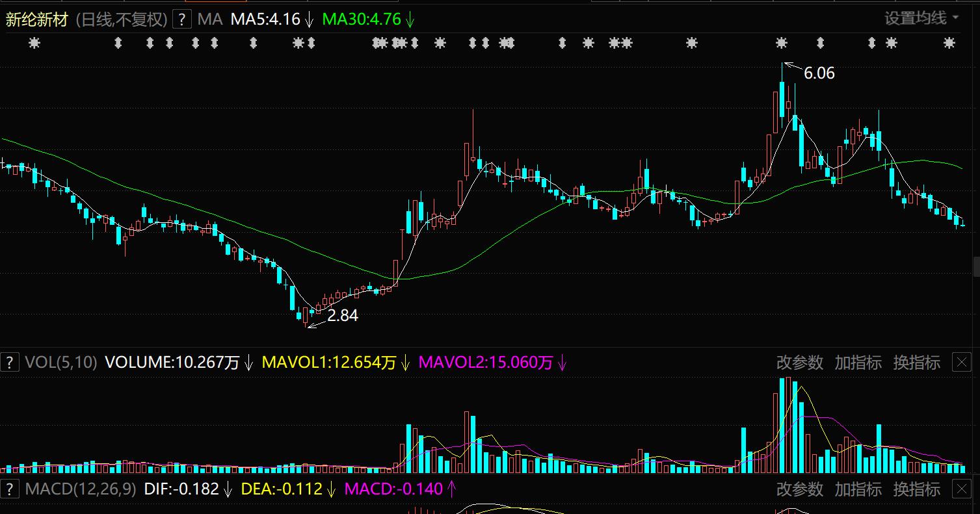Click 改参数 in the MACD panel
The image size is (980, 514).
(800, 489)
